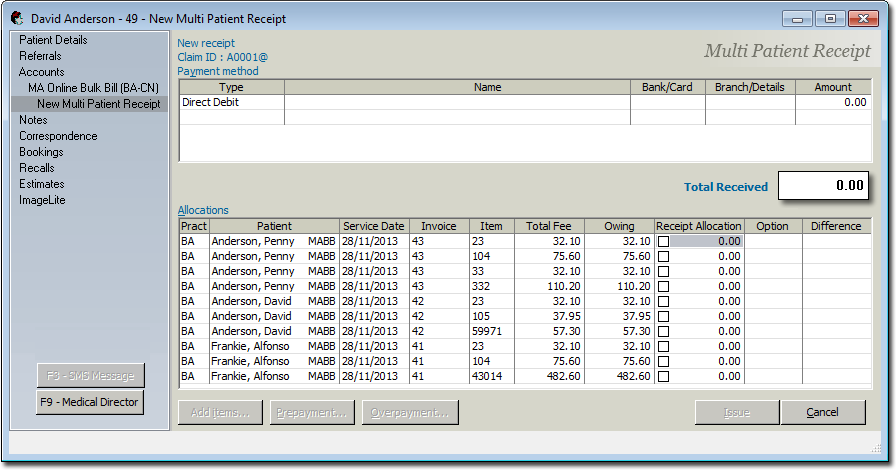The image size is (896, 470).
Task: Tick the checkbox for item 332 row
Action: pos(663,287)
